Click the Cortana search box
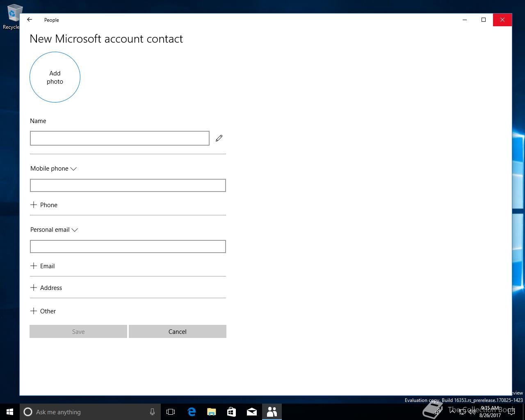The height and width of the screenshot is (420, 525). pos(90,412)
